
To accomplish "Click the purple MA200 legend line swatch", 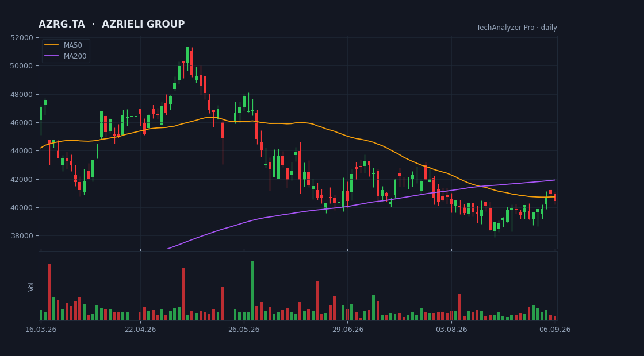I will [x=51, y=56].
